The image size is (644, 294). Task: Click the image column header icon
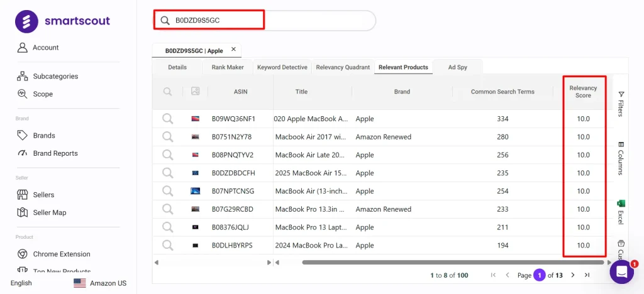(x=196, y=92)
